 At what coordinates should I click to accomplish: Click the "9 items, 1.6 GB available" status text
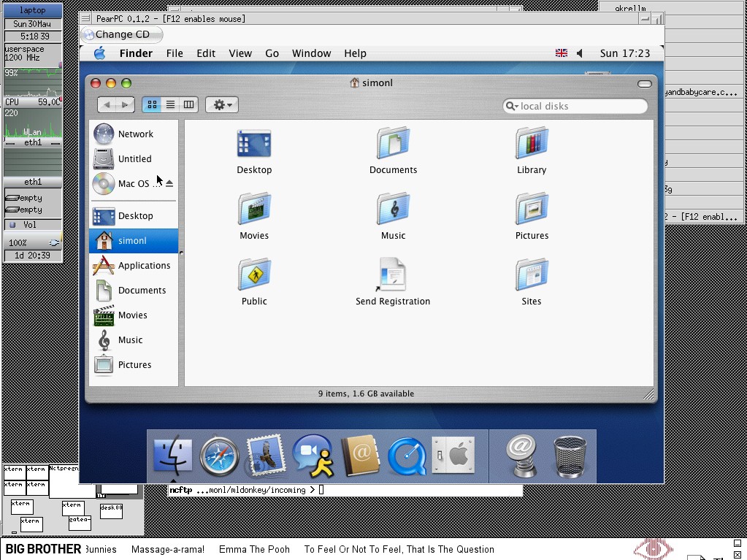[x=366, y=394]
